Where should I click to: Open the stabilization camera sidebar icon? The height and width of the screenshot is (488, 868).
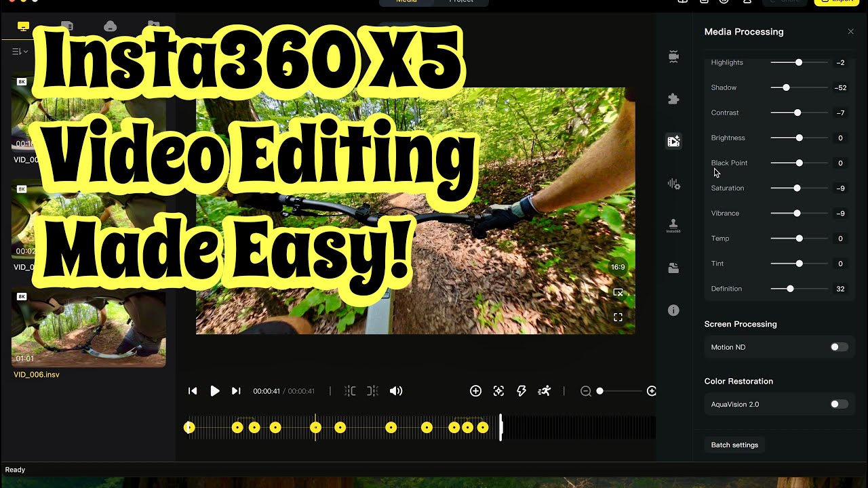pos(673,56)
